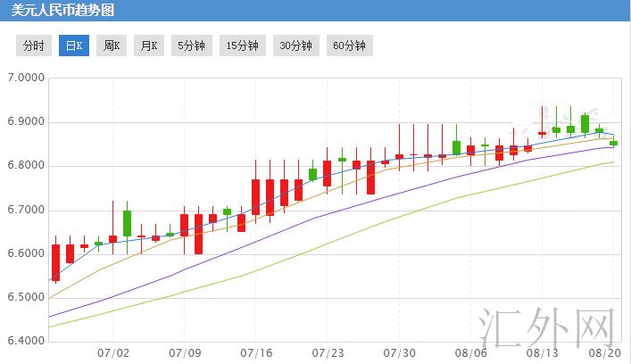View the 30分钟 interval chart
631x364 pixels.
[295, 45]
